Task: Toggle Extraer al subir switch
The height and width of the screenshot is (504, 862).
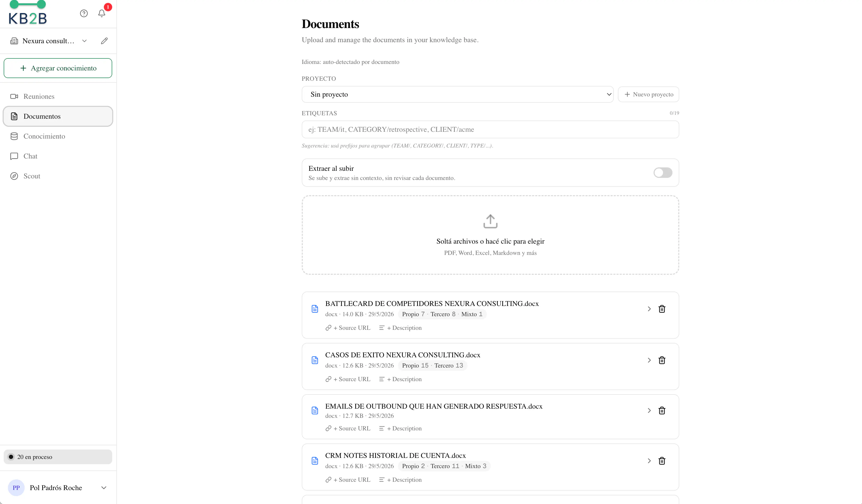Action: click(662, 173)
